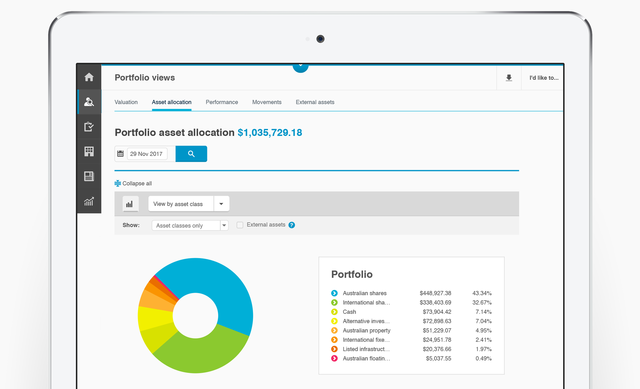Viewport: 640px width, 389px height.
Task: Expand the International fixed legend arrow
Action: point(334,340)
